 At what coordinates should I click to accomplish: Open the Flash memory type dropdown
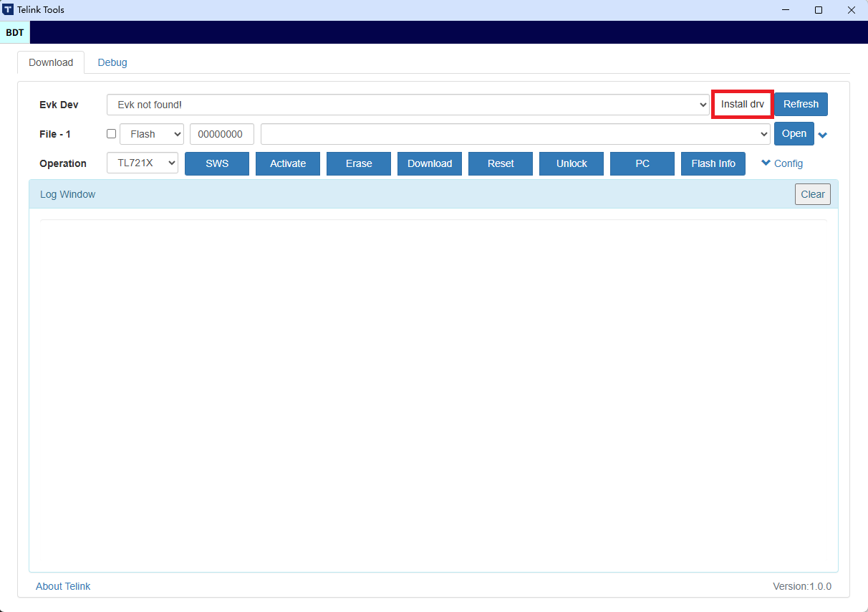[x=152, y=134]
